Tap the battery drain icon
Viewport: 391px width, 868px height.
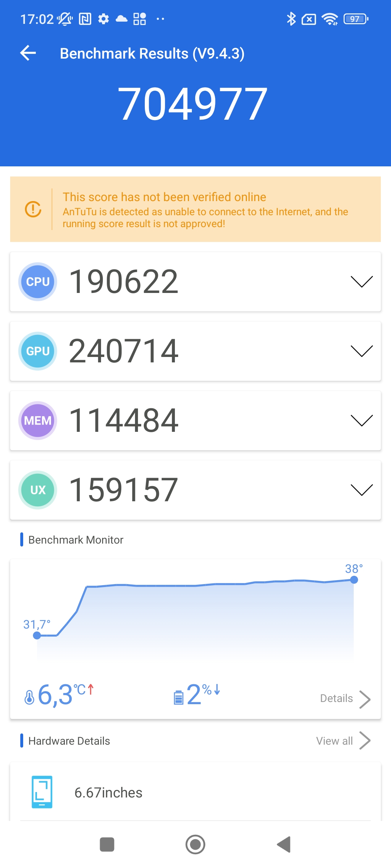point(178,698)
